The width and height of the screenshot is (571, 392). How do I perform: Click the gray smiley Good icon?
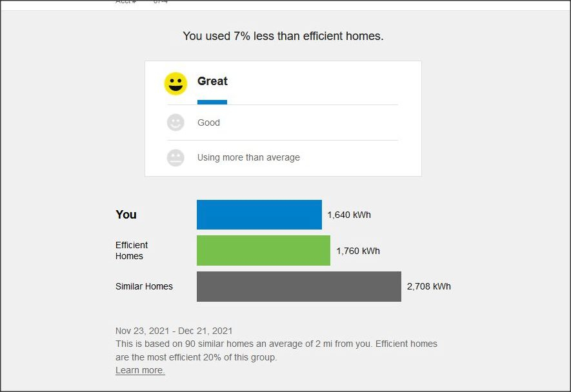(x=175, y=122)
